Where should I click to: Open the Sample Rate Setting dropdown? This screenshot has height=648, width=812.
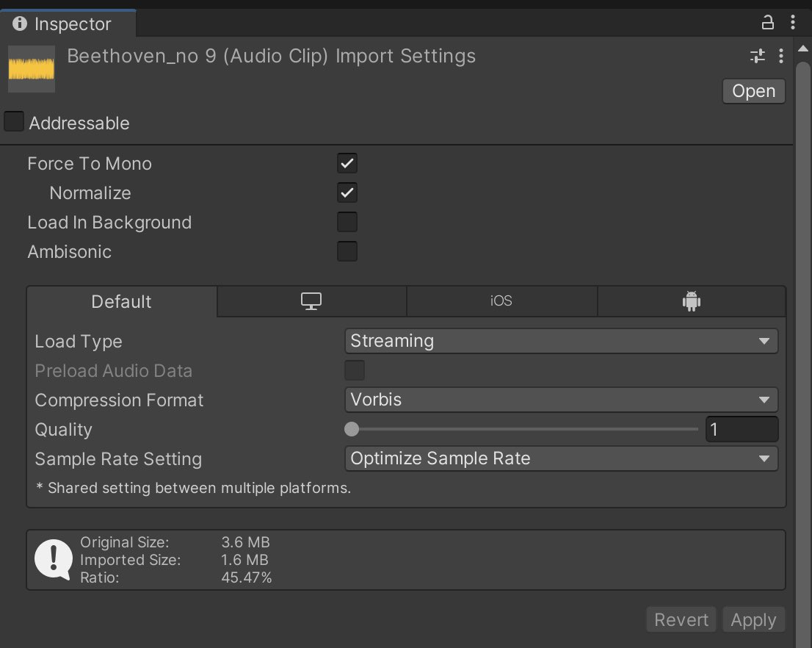(x=562, y=458)
